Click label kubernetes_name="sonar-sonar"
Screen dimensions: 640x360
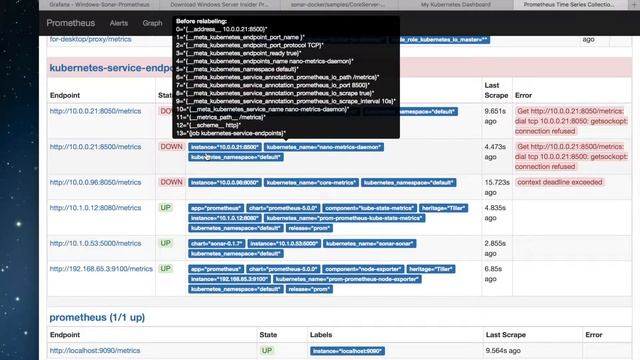click(369, 244)
